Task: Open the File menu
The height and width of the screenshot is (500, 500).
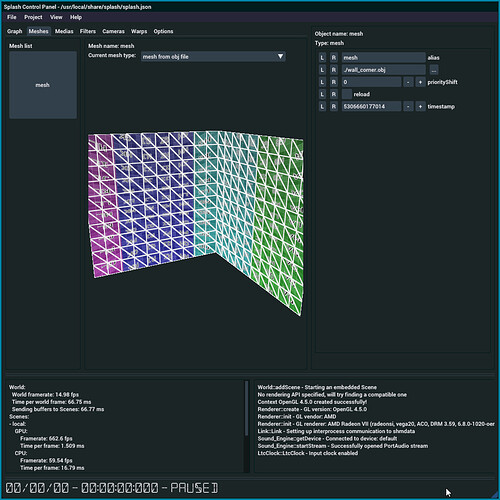Action: pos(12,17)
